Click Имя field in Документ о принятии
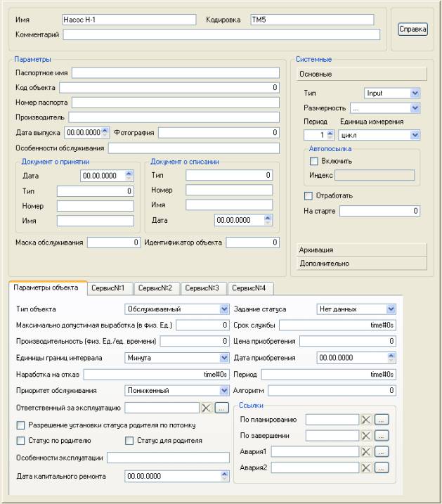442x504 pixels. [x=96, y=221]
